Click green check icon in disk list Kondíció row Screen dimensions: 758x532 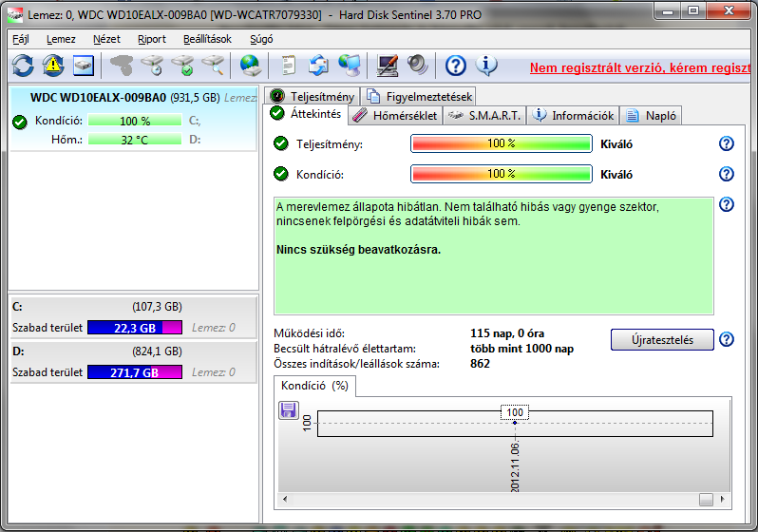click(20, 122)
